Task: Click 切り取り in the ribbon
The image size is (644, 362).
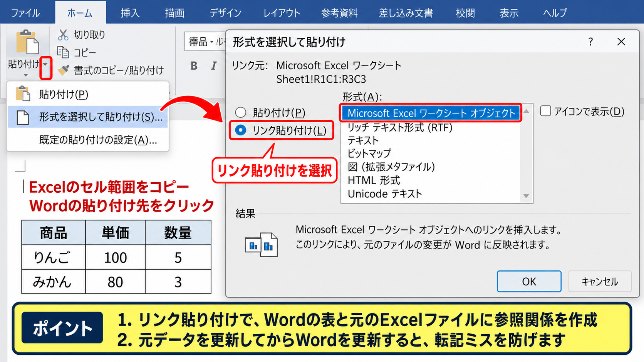Action: (89, 35)
